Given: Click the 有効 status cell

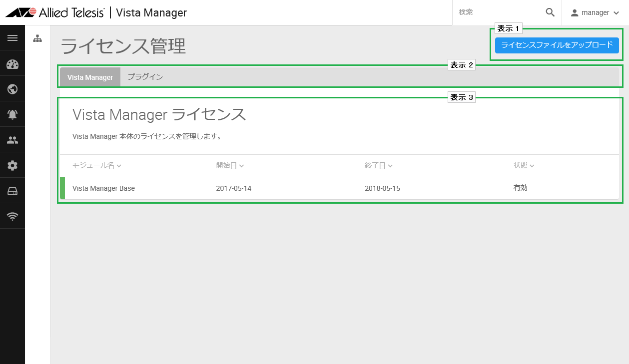Looking at the screenshot, I should click(x=521, y=188).
